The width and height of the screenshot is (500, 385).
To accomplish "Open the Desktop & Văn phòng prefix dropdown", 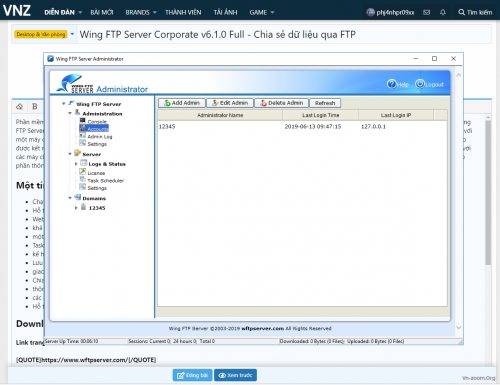I will click(x=72, y=34).
